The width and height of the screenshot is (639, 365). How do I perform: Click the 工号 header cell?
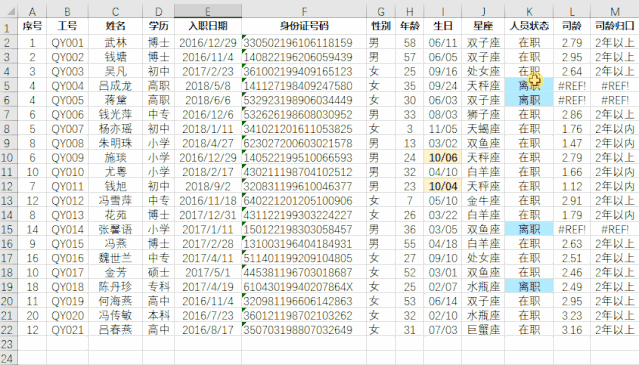coord(67,26)
